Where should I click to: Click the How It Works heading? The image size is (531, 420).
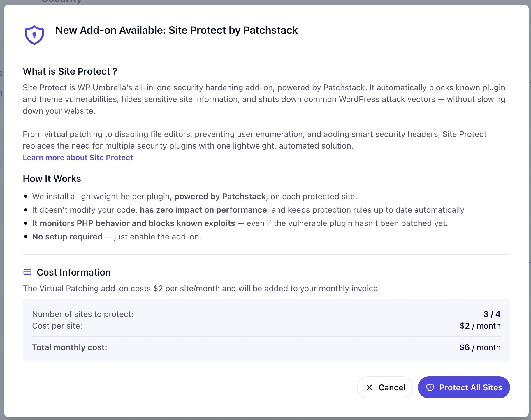coord(52,179)
